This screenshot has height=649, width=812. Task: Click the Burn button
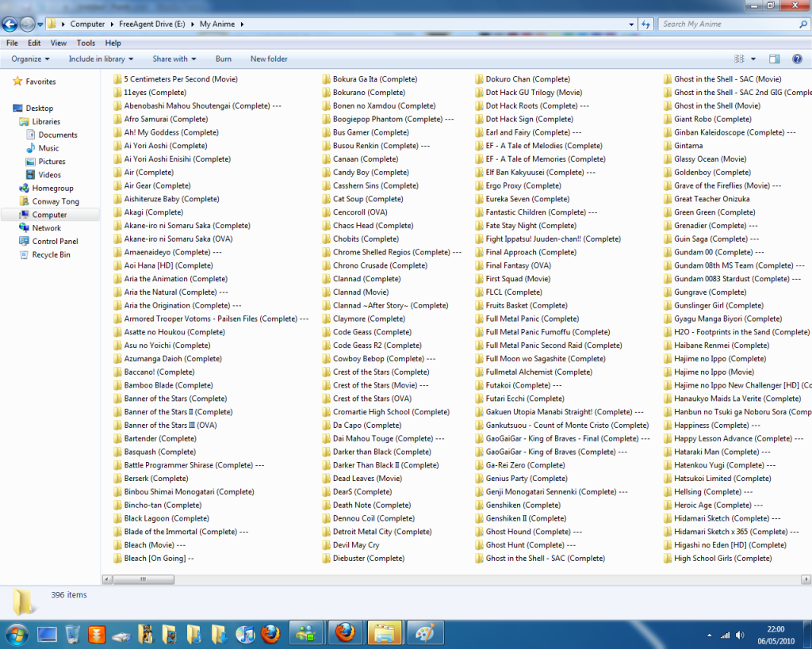pos(223,59)
